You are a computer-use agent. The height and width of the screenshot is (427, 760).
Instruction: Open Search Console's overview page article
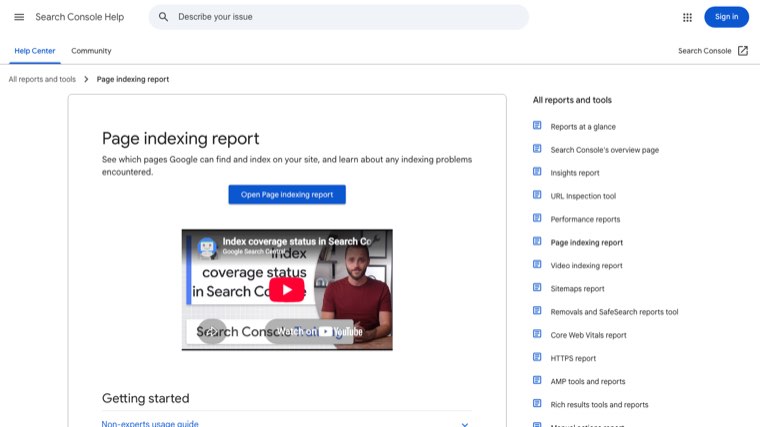pyautogui.click(x=604, y=150)
